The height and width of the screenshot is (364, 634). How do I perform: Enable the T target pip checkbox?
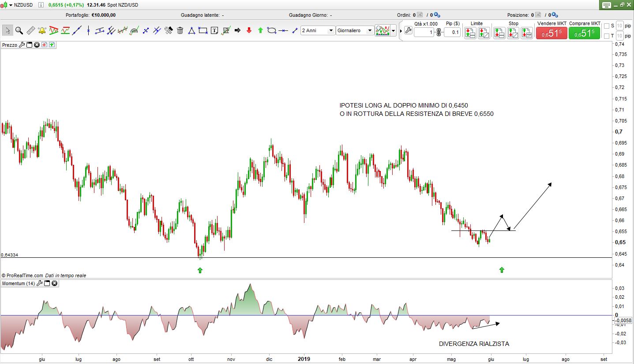tap(606, 36)
